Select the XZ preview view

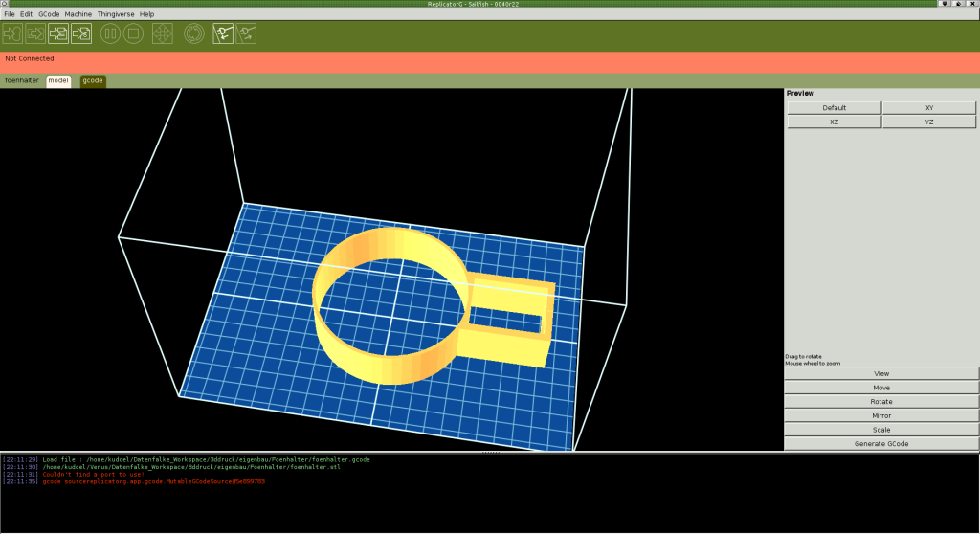[x=834, y=122]
